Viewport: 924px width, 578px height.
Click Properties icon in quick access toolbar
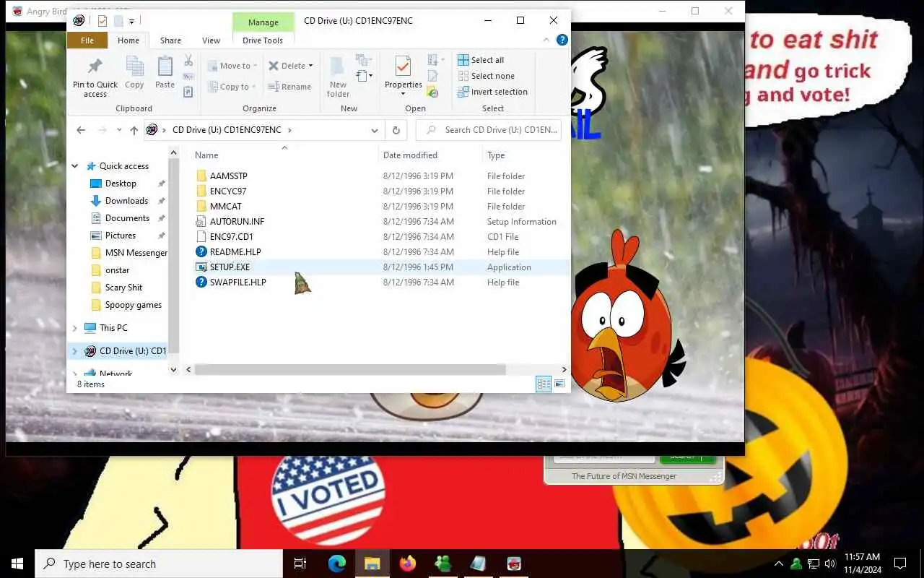click(102, 21)
